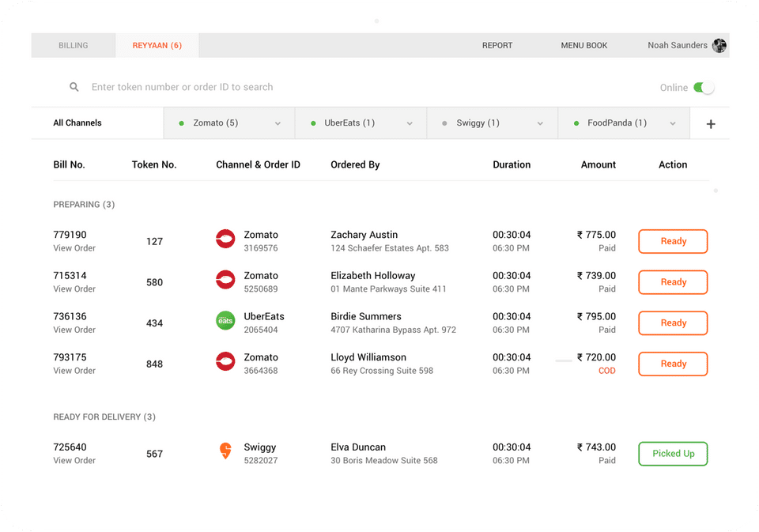The height and width of the screenshot is (532, 759).
Task: Select token number 434
Action: pyautogui.click(x=154, y=323)
